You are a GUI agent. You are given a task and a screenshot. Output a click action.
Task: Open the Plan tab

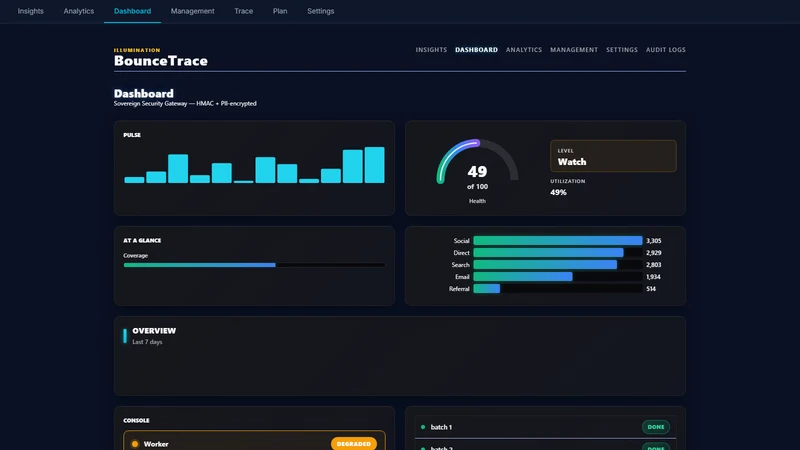tap(280, 11)
